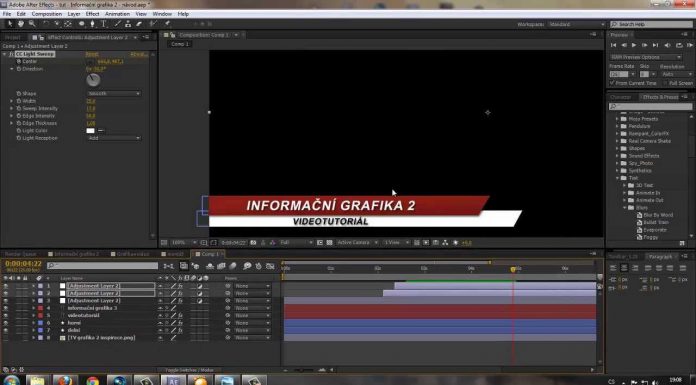Viewport: 696px width, 385px height.
Task: Toggle stopwatch for Sweep Intensity
Action: [x=19, y=108]
